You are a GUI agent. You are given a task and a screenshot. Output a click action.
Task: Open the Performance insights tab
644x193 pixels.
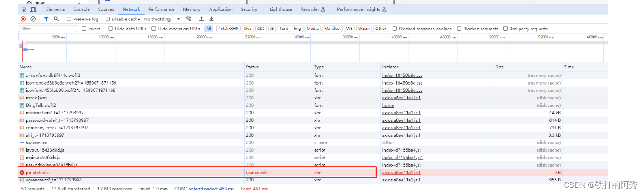point(361,9)
